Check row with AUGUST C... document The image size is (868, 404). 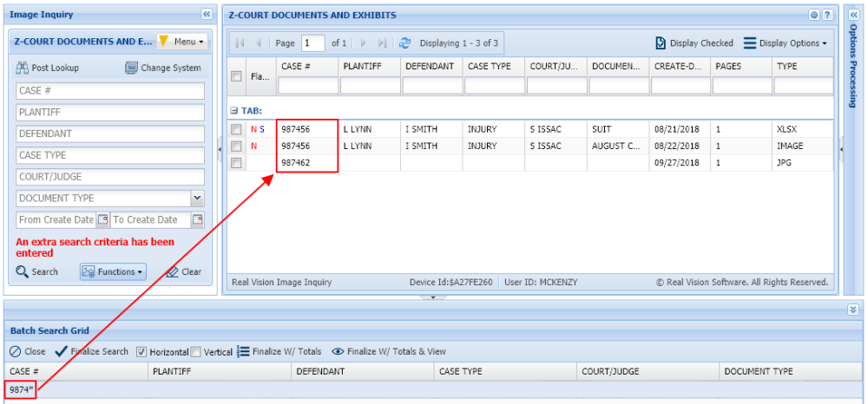(x=236, y=147)
